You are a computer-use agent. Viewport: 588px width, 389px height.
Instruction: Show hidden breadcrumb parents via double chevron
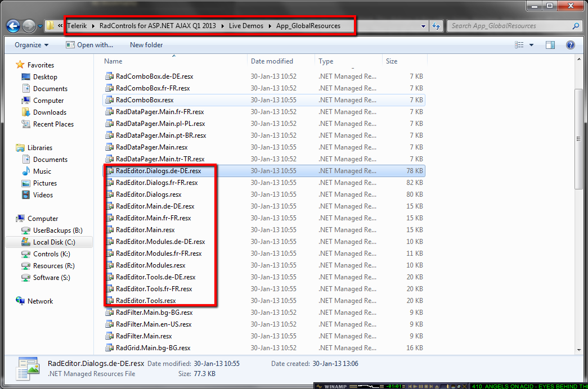60,26
